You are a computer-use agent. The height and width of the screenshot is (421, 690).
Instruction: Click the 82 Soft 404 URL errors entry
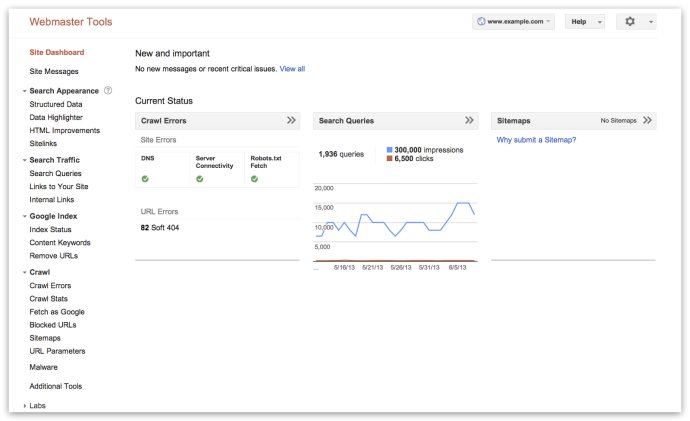[160, 228]
